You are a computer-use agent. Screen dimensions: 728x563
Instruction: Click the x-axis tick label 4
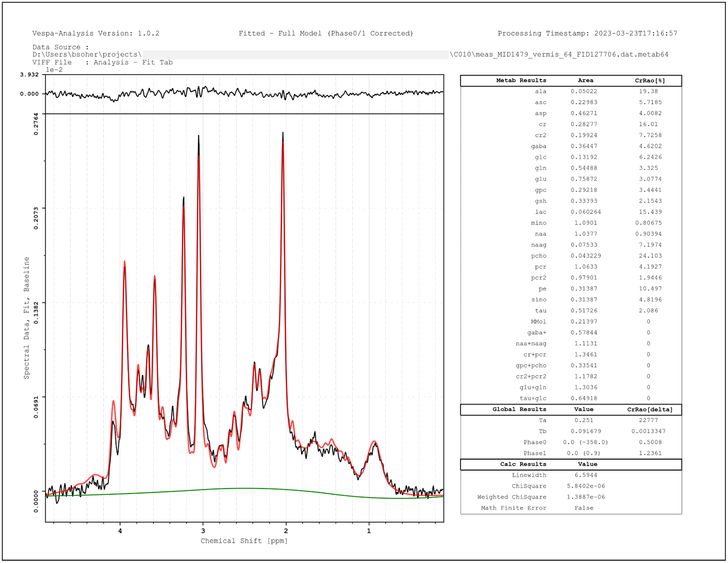(x=120, y=531)
